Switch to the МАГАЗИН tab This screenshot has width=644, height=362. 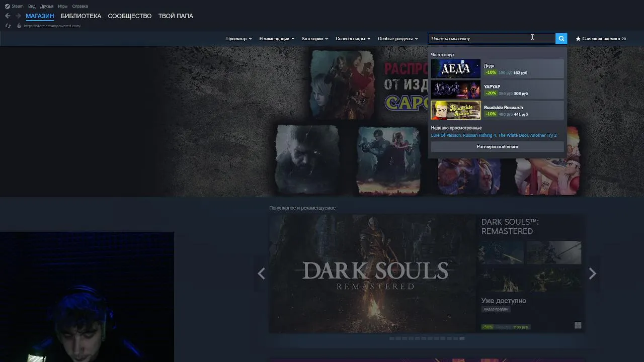point(40,16)
